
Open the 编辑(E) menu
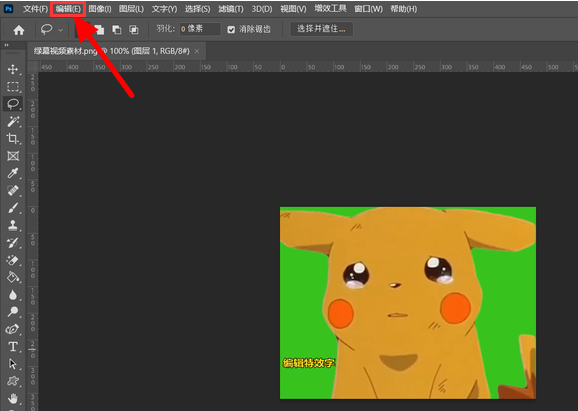[x=68, y=9]
